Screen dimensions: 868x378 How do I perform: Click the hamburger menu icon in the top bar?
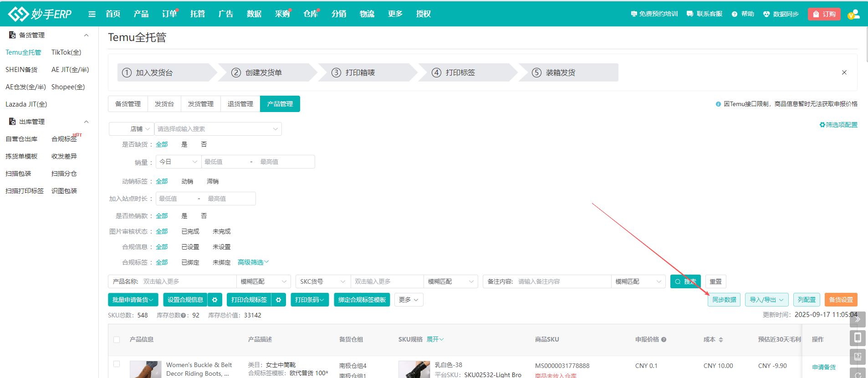pyautogui.click(x=92, y=14)
